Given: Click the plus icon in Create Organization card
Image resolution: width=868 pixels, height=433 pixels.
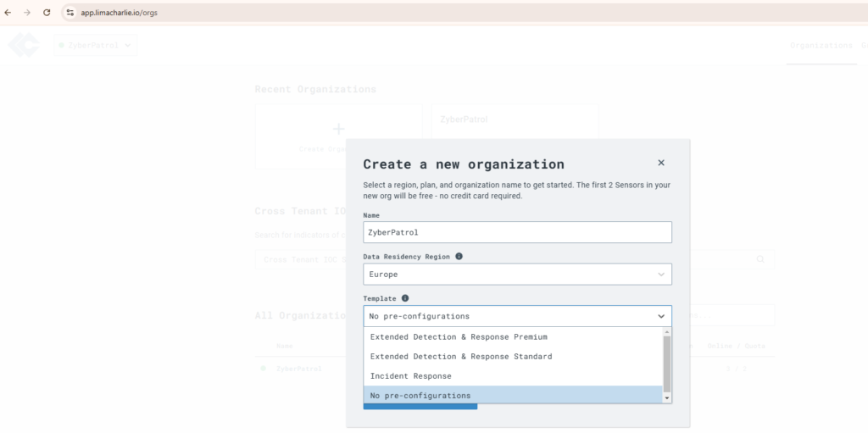Looking at the screenshot, I should (x=338, y=130).
